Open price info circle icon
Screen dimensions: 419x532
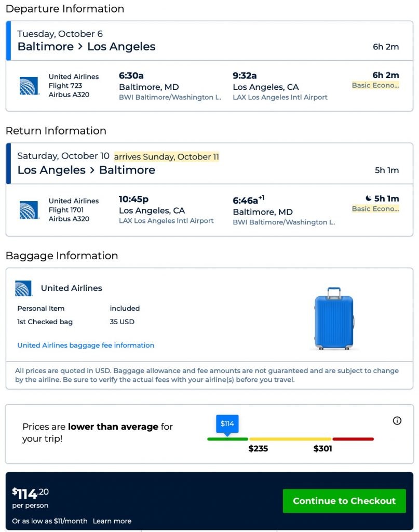click(397, 421)
